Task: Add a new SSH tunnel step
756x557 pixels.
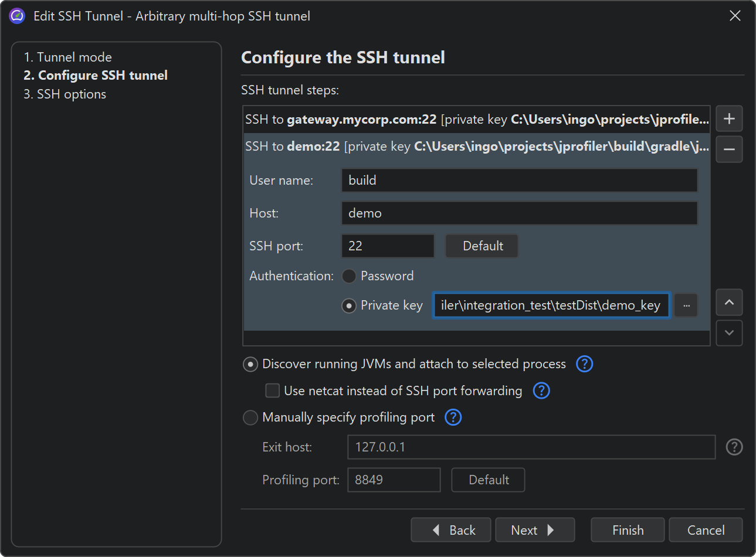Action: (x=729, y=119)
